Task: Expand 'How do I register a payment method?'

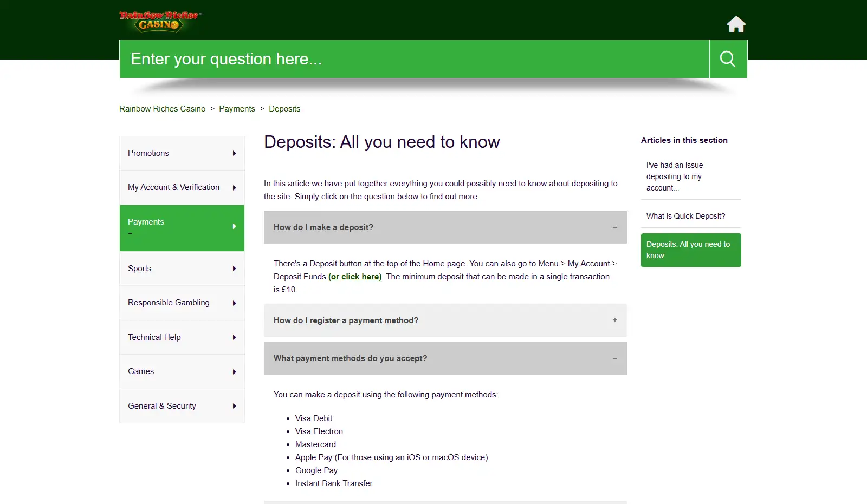Action: point(445,320)
